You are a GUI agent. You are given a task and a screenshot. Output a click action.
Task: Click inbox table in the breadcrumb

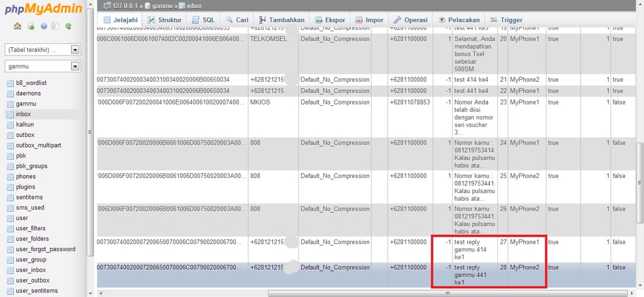coord(194,6)
